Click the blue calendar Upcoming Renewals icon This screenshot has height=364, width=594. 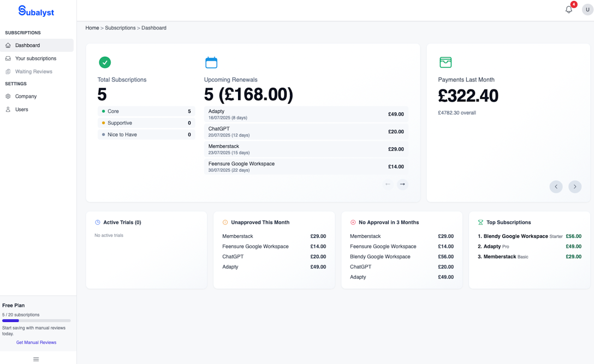point(211,63)
